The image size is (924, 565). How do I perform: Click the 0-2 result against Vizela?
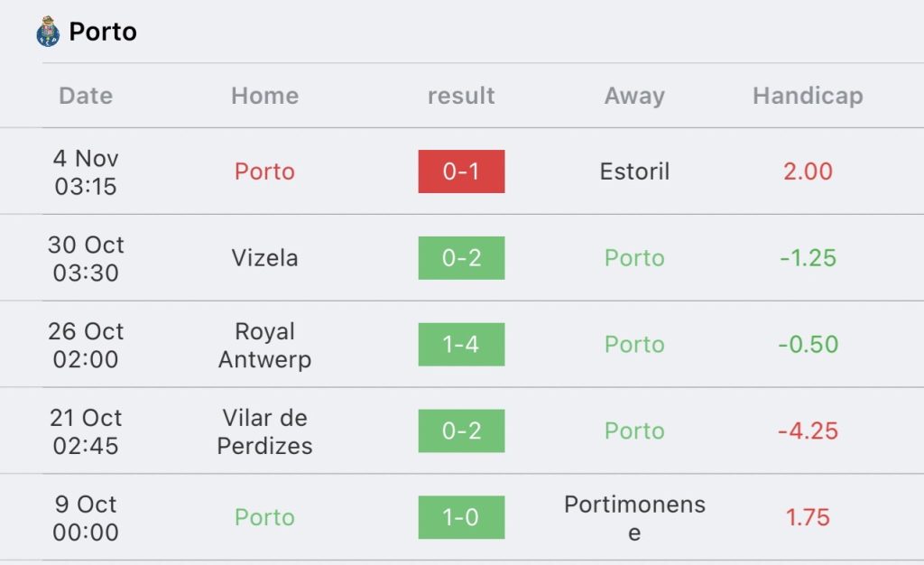coord(461,258)
